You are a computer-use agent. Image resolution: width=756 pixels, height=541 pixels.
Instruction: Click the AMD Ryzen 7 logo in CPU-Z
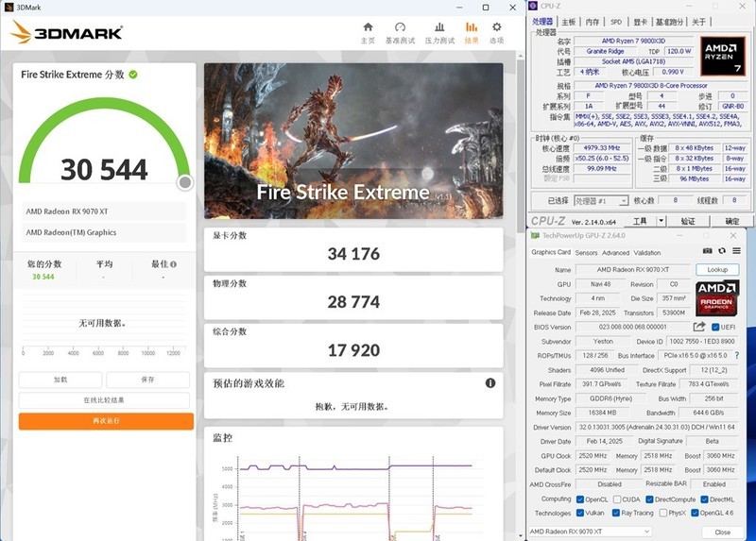(x=722, y=57)
